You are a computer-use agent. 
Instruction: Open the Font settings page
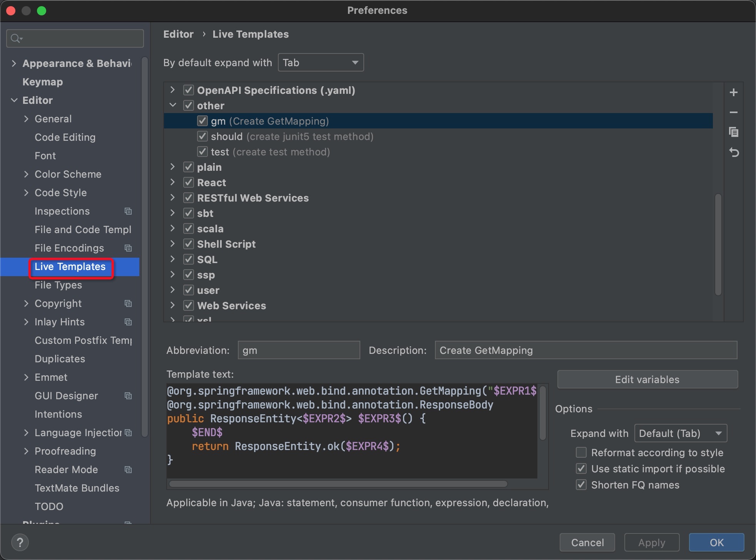coord(45,155)
